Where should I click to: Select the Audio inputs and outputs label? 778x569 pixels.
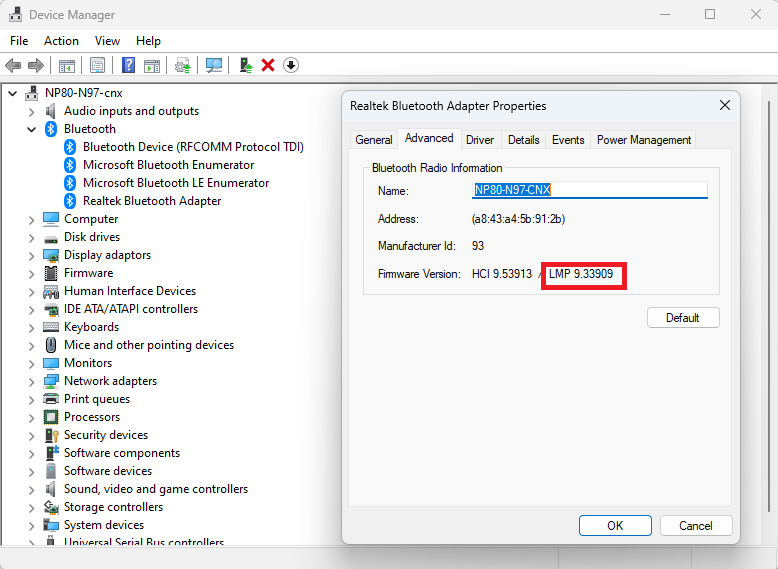[131, 111]
